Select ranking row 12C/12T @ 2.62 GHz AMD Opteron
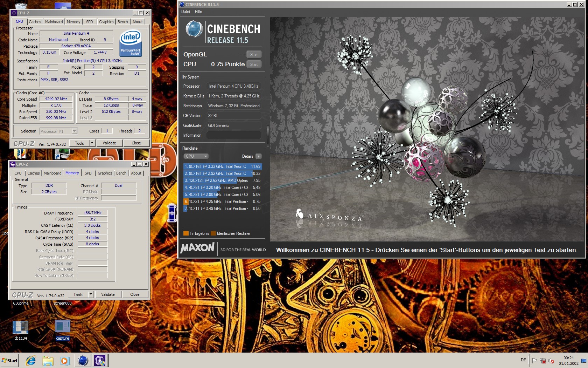Viewport: 588px width, 368px height. [x=223, y=180]
